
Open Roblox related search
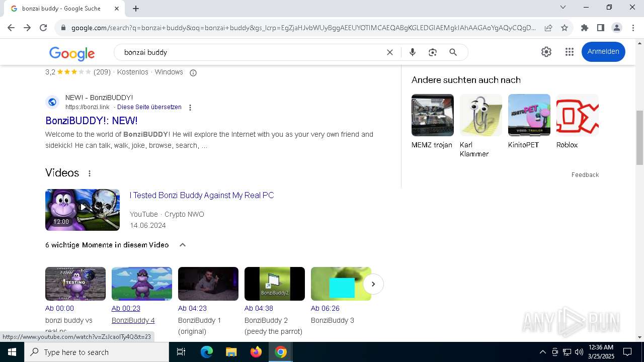tap(578, 122)
